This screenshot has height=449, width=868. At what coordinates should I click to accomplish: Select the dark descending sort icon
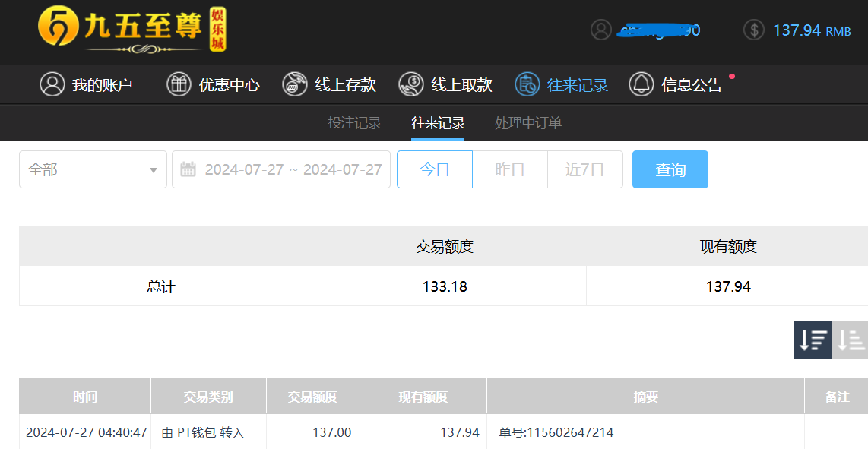click(813, 340)
